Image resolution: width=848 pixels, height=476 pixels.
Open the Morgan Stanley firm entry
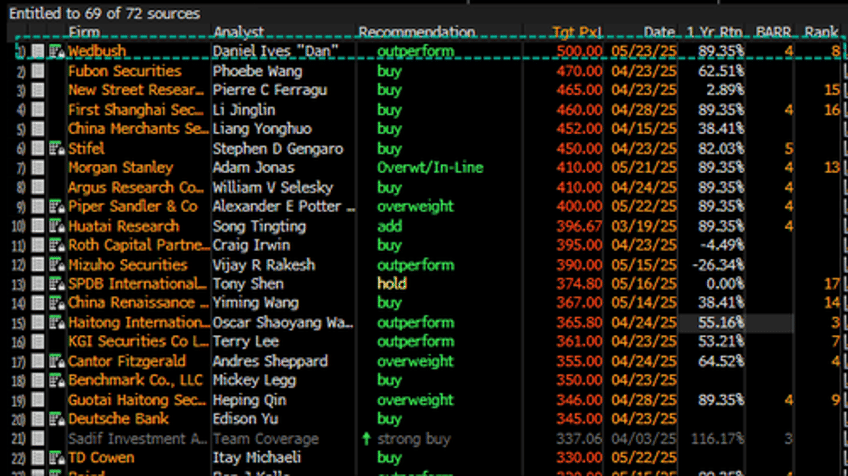click(121, 168)
